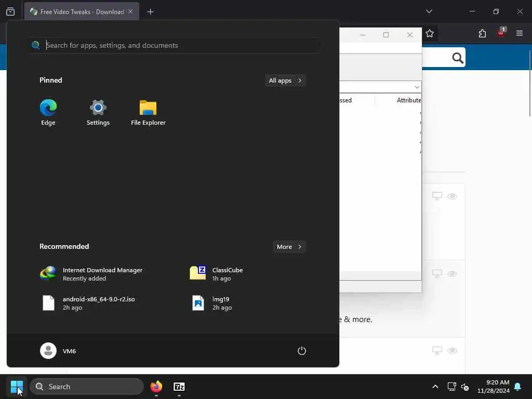The height and width of the screenshot is (399, 532).
Task: List all tabs dropdown in Firefox
Action: coord(429,11)
